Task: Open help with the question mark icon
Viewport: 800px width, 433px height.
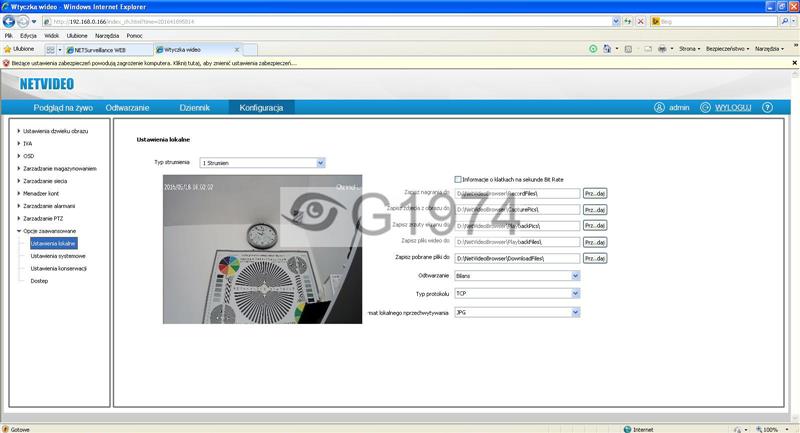Action: pyautogui.click(x=767, y=108)
